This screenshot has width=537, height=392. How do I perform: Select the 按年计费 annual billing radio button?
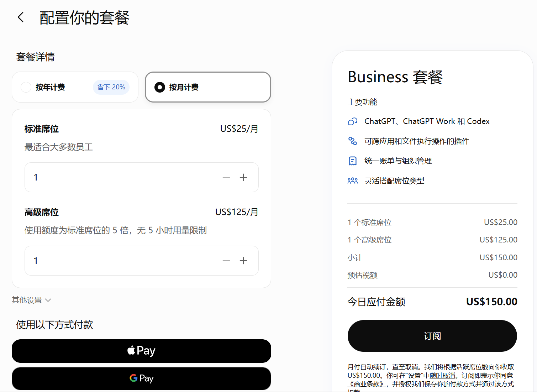tap(26, 87)
